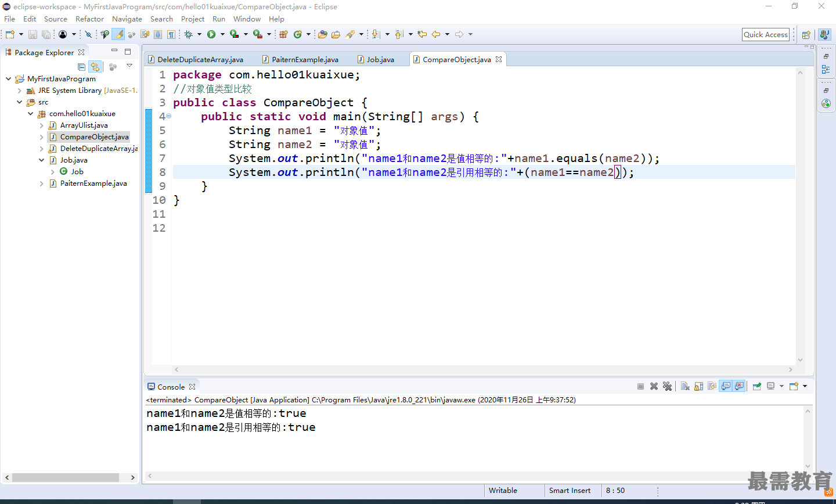Open the New file dropdown arrow
Image resolution: width=836 pixels, height=504 pixels.
point(21,35)
